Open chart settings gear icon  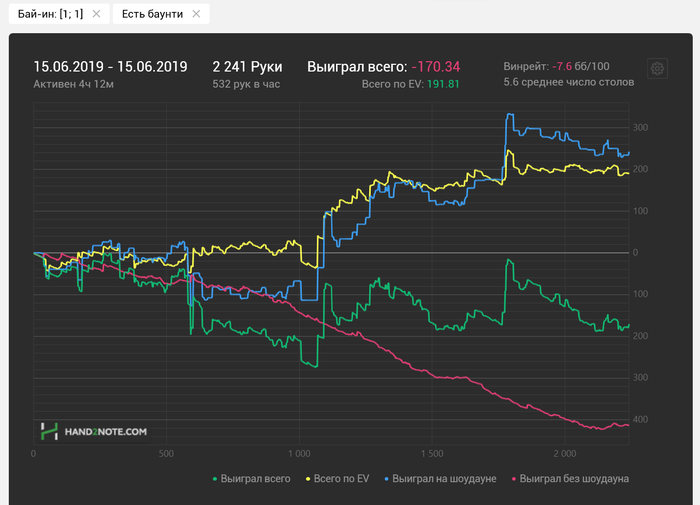[x=657, y=69]
